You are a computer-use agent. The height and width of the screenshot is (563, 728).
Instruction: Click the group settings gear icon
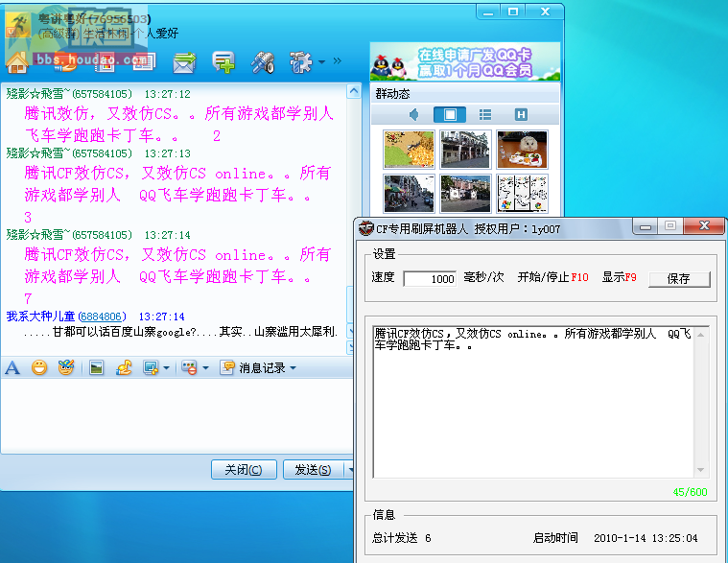pyautogui.click(x=300, y=62)
